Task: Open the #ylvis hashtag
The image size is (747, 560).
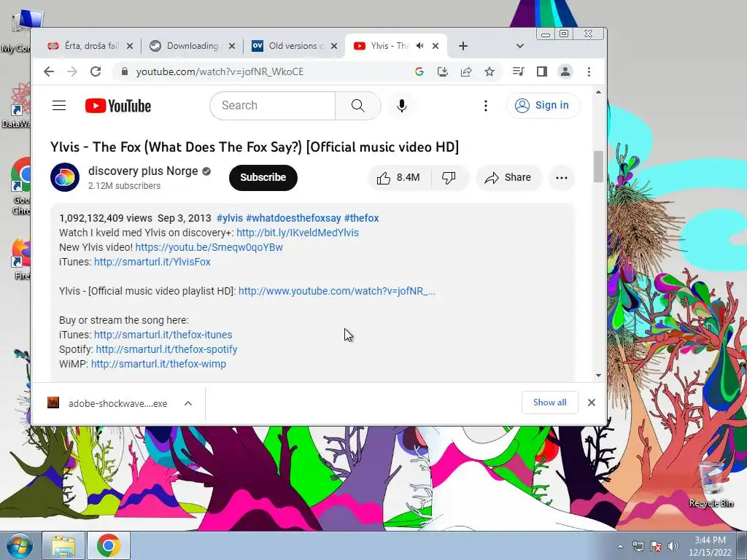Action: [230, 218]
